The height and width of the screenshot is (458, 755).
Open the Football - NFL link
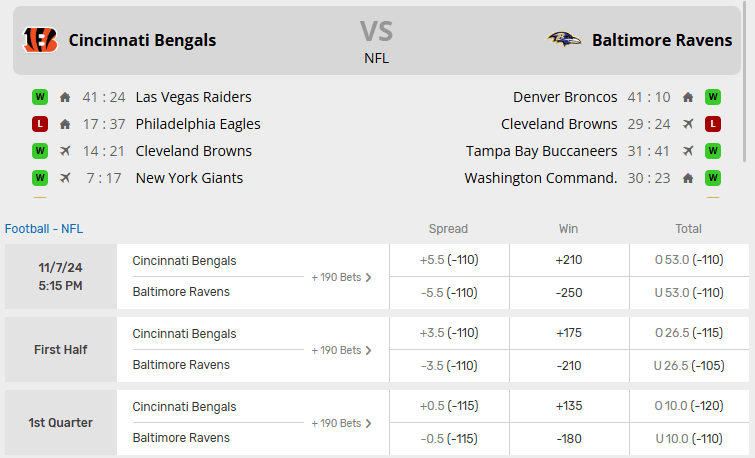pos(44,228)
